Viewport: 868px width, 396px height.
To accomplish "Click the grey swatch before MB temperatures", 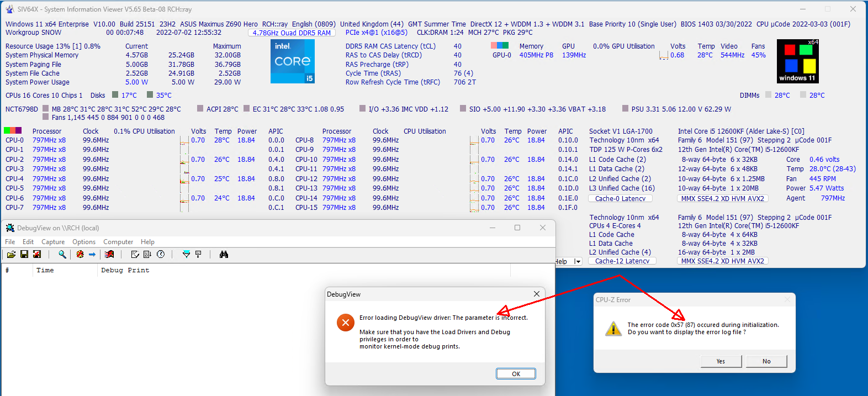I will pos(46,108).
